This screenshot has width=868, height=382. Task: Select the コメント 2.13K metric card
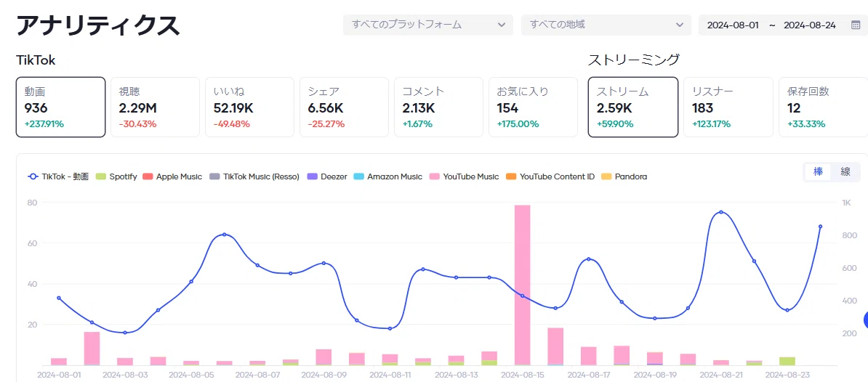pyautogui.click(x=438, y=107)
